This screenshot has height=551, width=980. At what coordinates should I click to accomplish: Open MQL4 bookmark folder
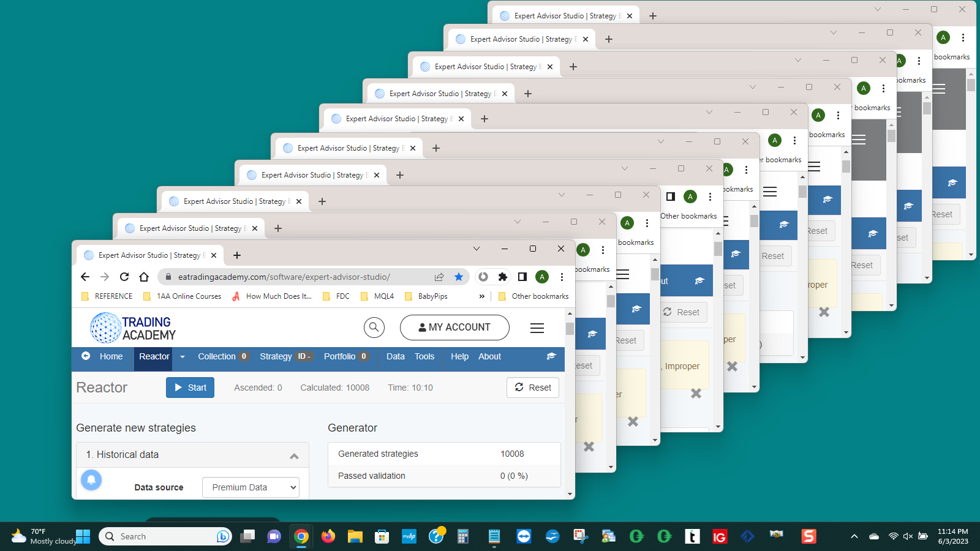[377, 296]
